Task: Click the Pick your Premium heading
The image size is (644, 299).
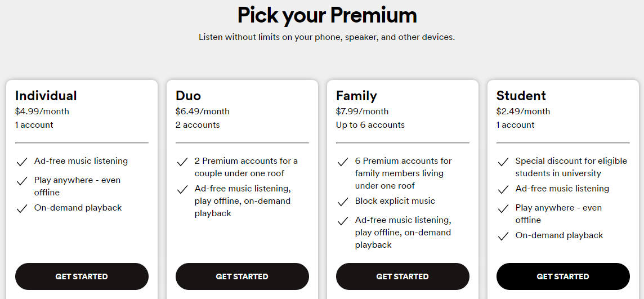Action: (x=327, y=15)
